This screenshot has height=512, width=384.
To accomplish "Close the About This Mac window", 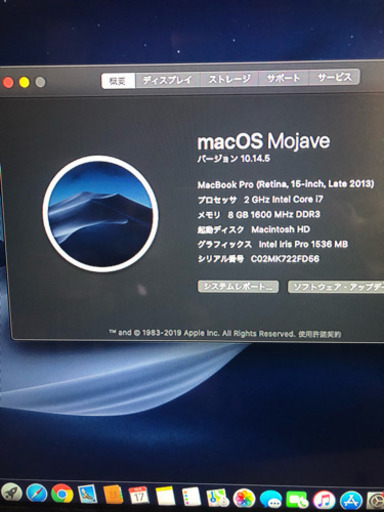I will pos(8,82).
